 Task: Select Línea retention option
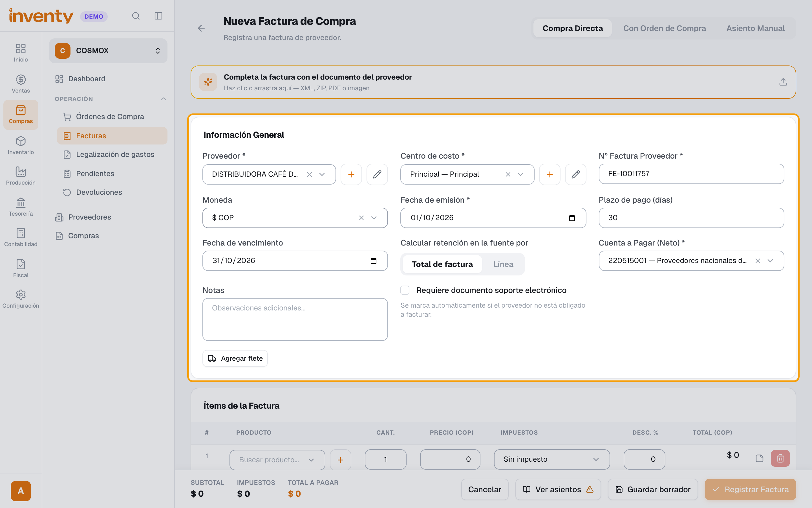[x=503, y=264]
